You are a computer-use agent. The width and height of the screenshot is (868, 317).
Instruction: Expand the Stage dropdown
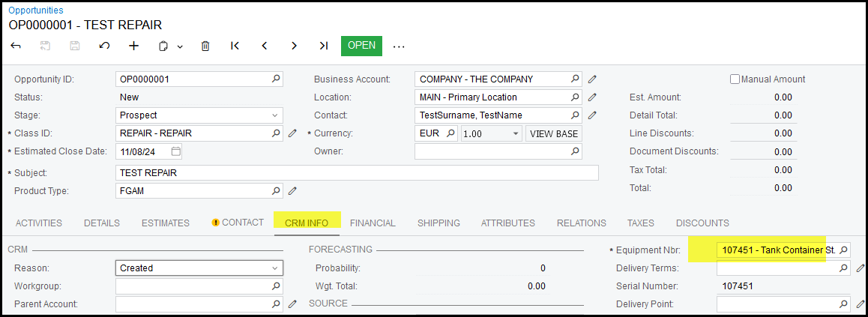(274, 115)
